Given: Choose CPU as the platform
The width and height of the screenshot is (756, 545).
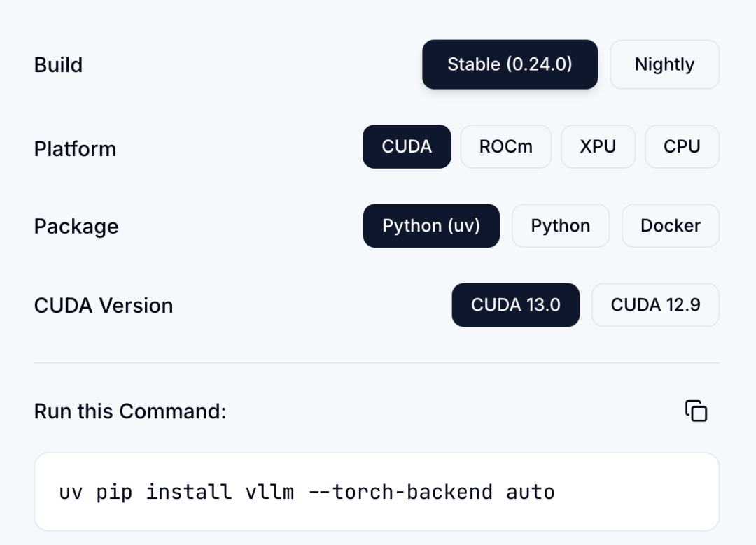Looking at the screenshot, I should 682,146.
